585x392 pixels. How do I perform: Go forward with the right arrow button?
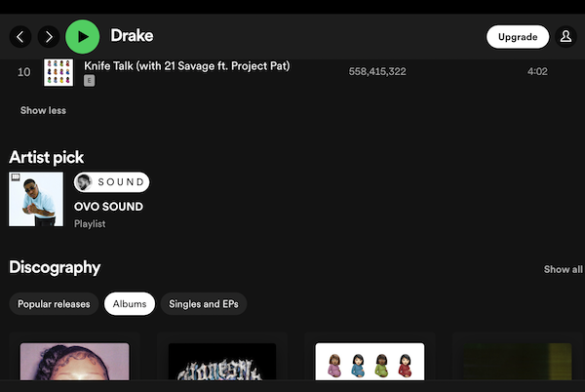[x=48, y=37]
